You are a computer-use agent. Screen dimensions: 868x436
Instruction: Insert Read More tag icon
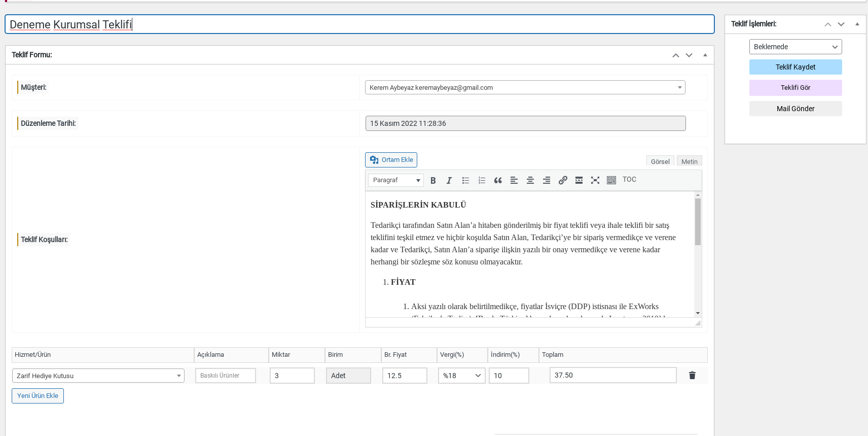(579, 180)
